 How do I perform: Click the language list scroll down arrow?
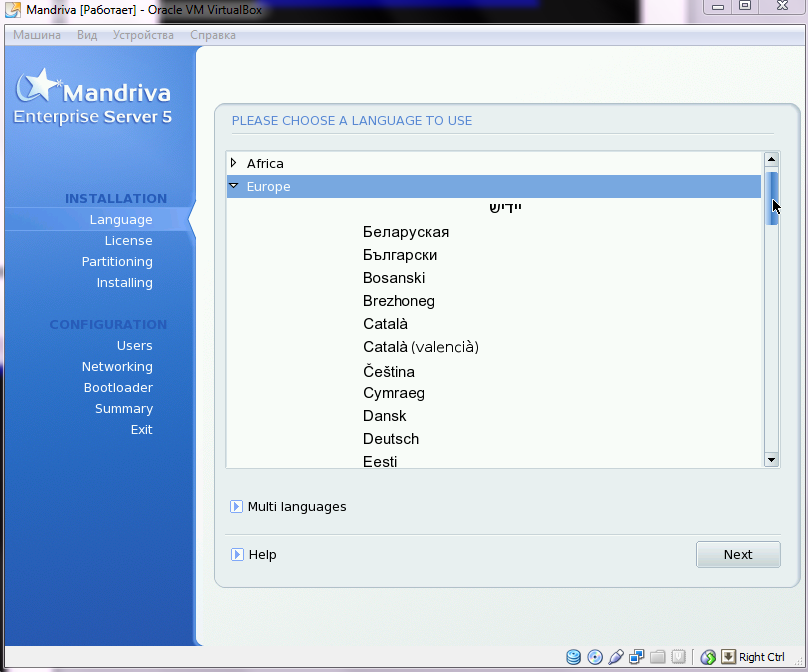pos(771,460)
